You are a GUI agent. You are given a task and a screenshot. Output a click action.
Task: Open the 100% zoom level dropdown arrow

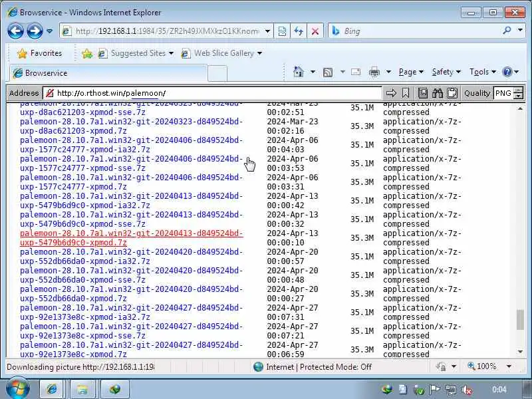[x=509, y=367]
